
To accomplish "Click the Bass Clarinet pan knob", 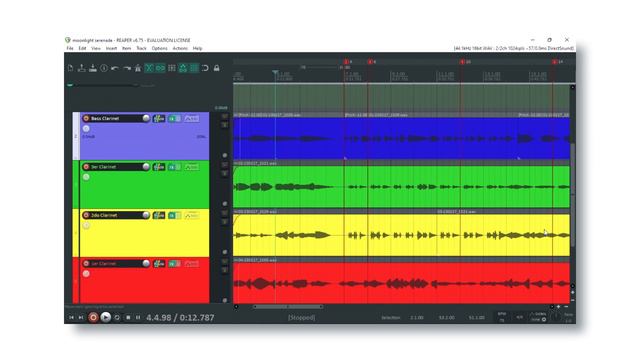I will point(86,129).
